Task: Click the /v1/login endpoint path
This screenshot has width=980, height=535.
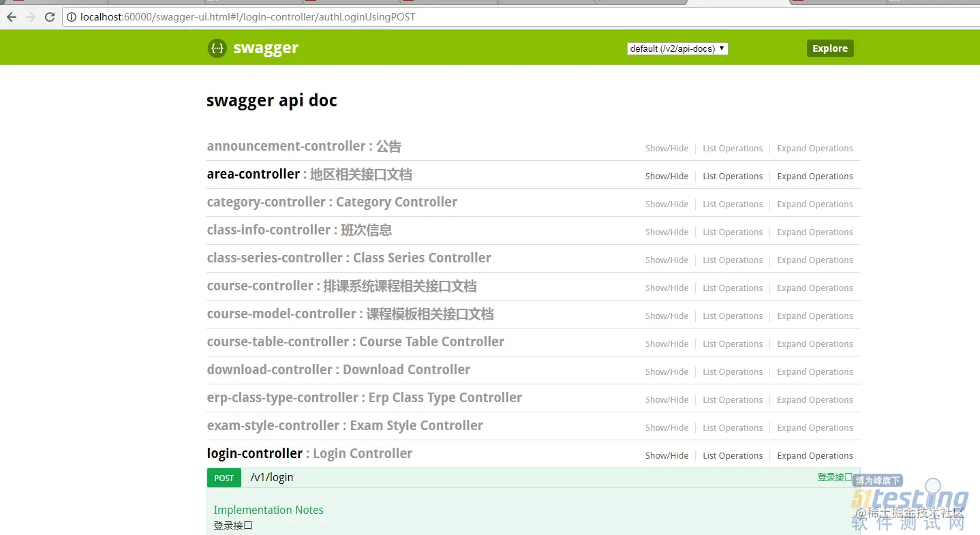Action: click(272, 478)
